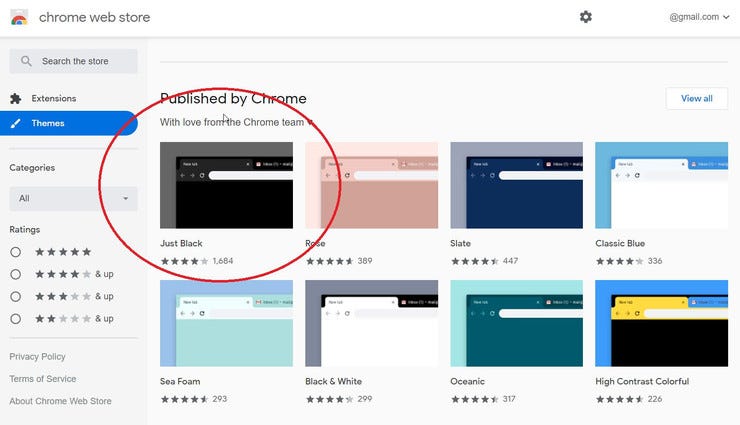
Task: Select the 3 stars & up filter
Action: click(16, 296)
